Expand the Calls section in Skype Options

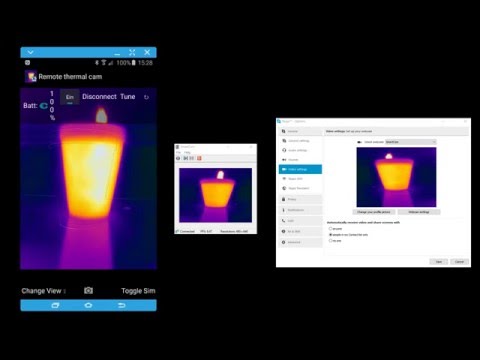point(300,221)
